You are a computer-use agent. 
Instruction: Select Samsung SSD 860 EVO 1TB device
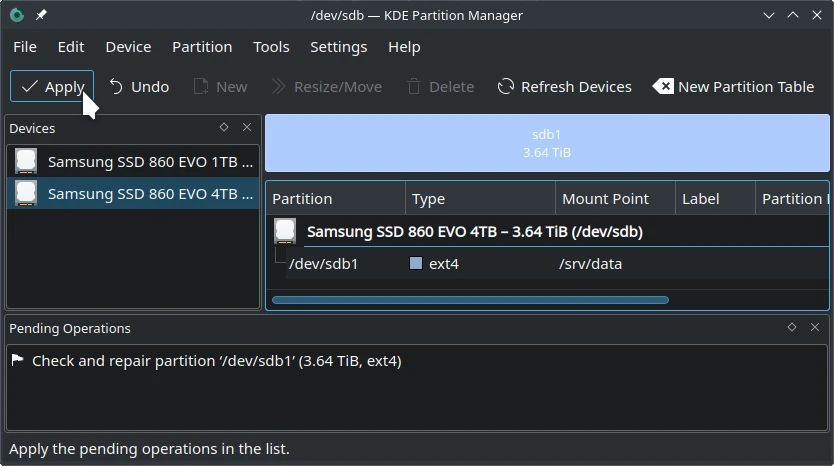(x=134, y=161)
